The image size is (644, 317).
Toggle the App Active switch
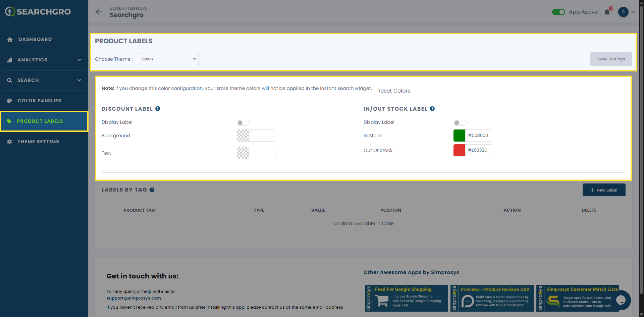click(x=558, y=12)
